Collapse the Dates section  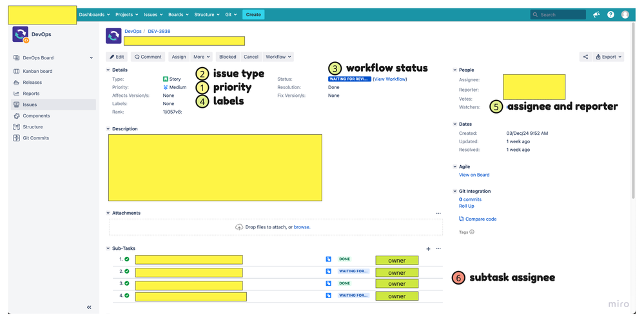click(x=454, y=124)
